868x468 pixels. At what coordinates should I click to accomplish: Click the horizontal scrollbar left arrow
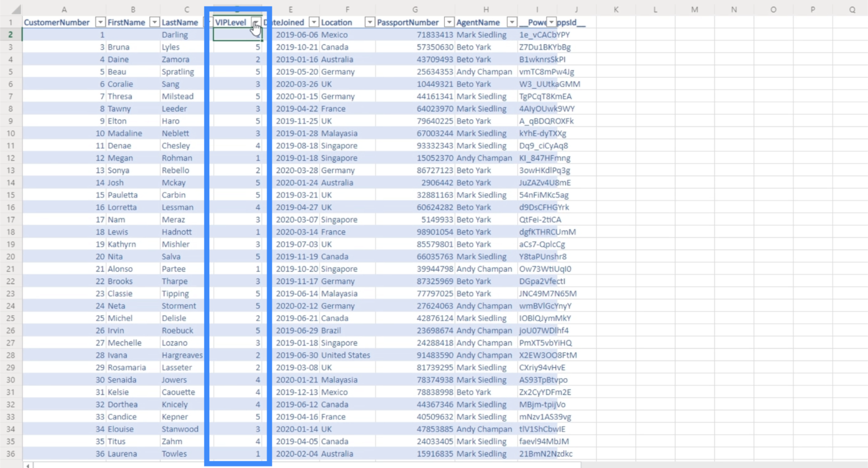tap(27, 465)
